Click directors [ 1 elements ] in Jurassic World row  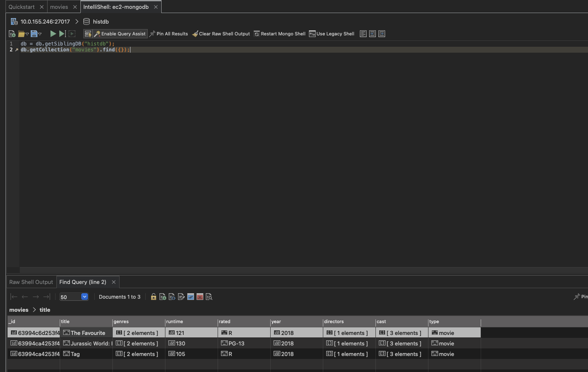349,343
